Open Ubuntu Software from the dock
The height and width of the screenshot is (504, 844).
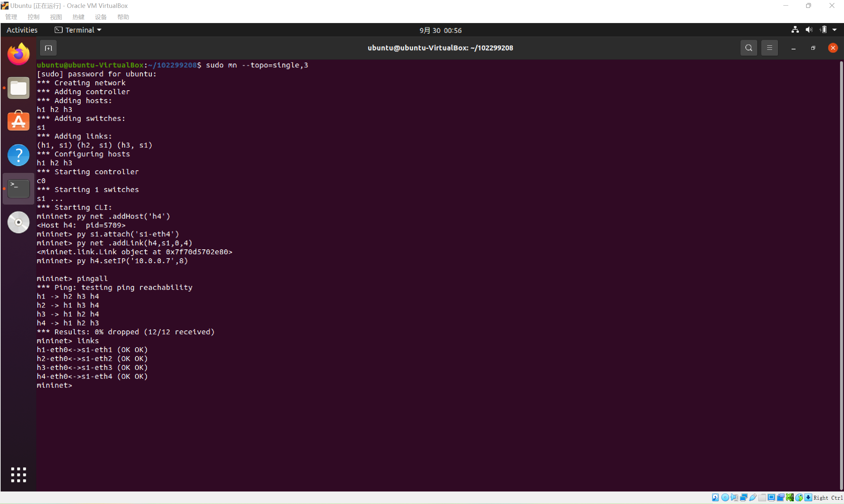click(x=18, y=121)
